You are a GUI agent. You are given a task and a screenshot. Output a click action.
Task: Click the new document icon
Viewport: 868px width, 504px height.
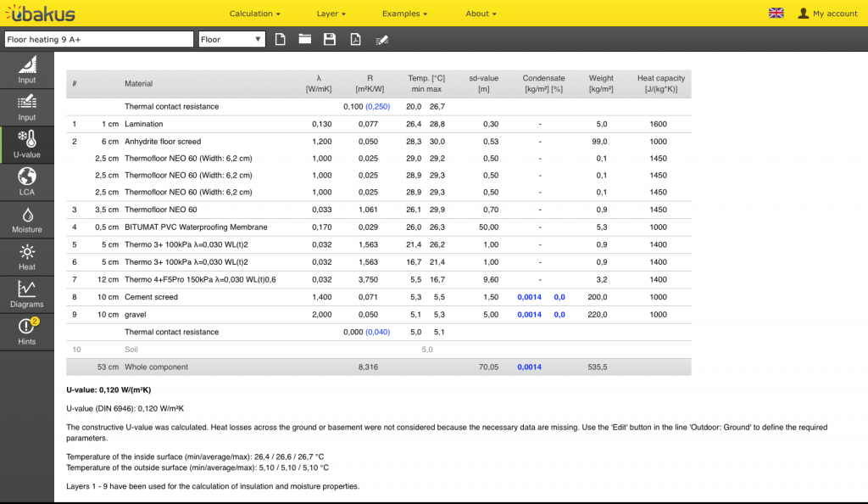281,40
